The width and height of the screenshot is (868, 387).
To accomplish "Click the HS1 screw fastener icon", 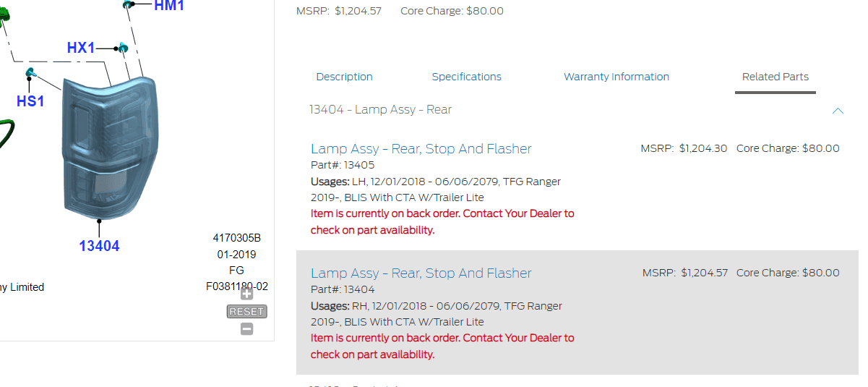I will coord(32,71).
